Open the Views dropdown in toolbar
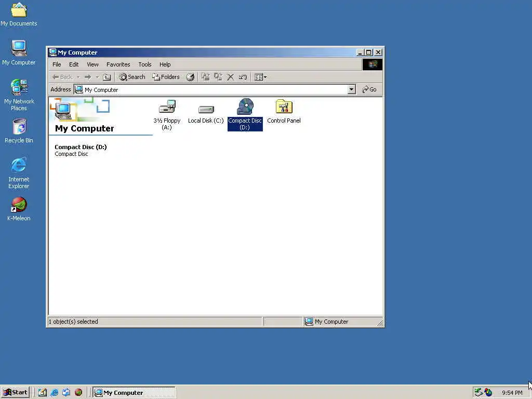 (260, 77)
